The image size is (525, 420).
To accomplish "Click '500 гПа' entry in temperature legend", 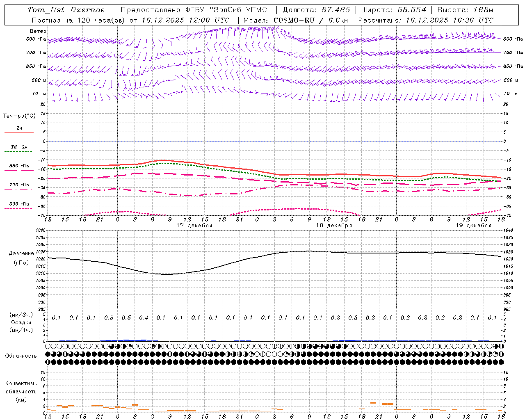I will [19, 204].
